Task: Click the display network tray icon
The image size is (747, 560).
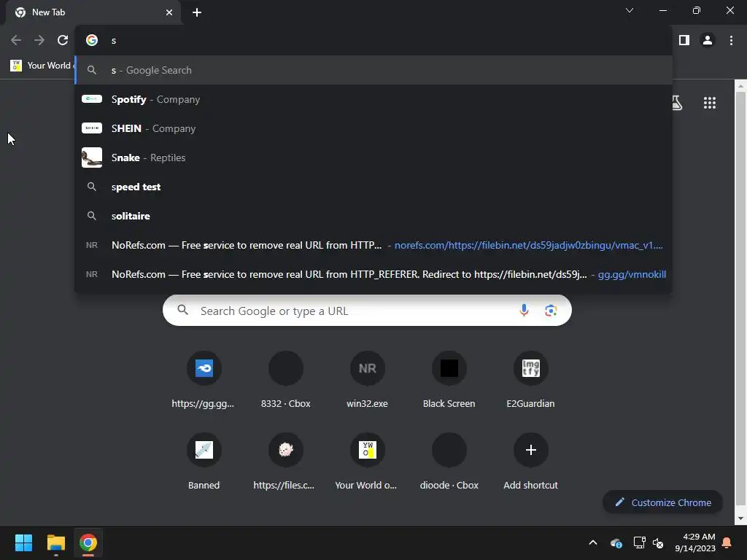Action: [639, 542]
